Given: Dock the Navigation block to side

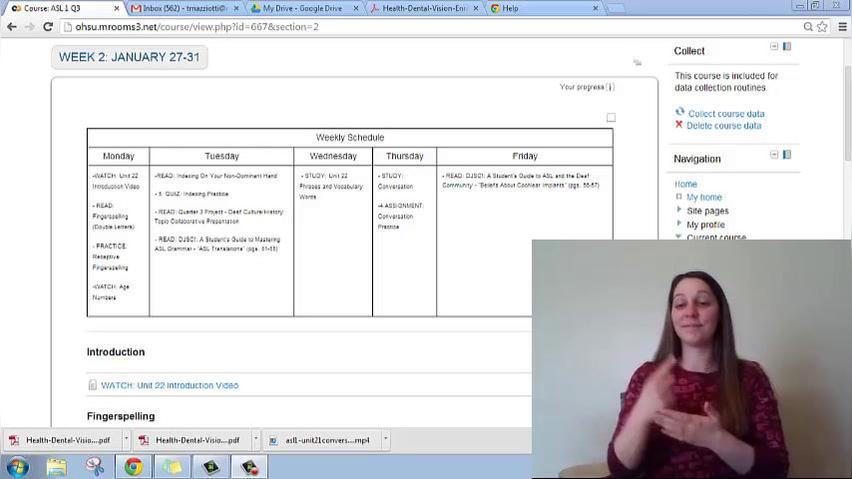Looking at the screenshot, I should pyautogui.click(x=787, y=155).
